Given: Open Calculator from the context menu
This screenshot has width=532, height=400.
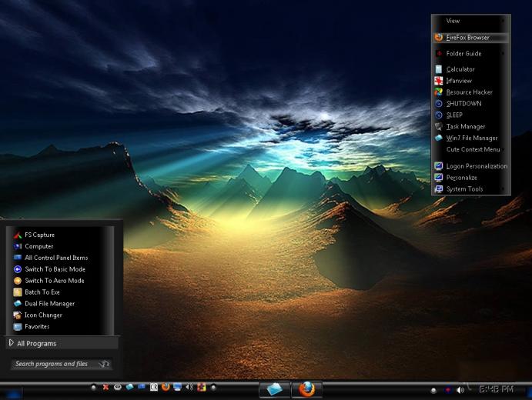Looking at the screenshot, I should [x=471, y=69].
